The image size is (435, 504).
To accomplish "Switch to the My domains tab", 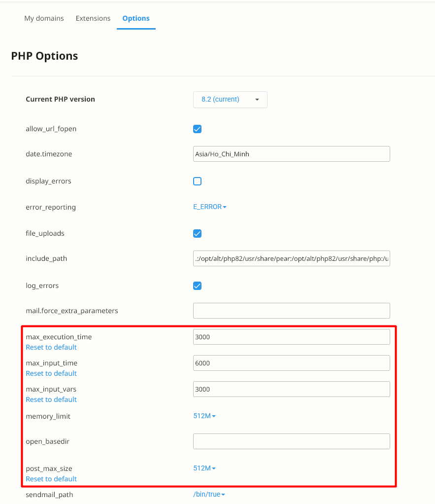I will (44, 18).
